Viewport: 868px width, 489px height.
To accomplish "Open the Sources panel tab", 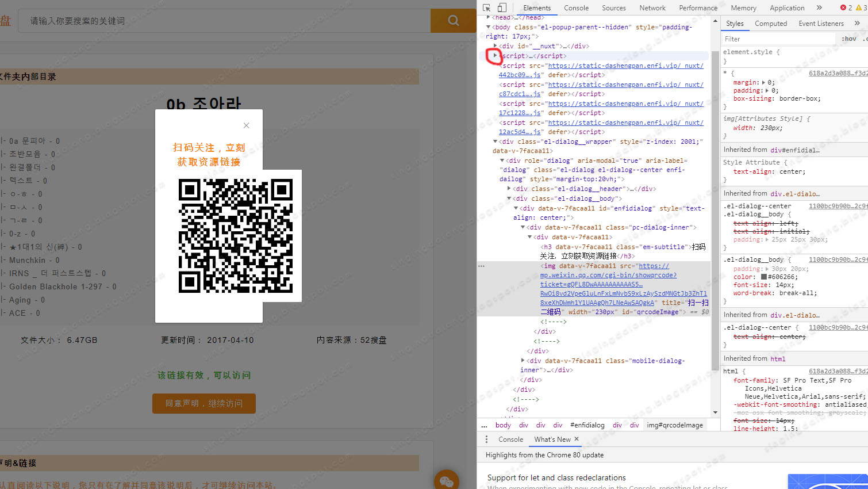I will 614,8.
